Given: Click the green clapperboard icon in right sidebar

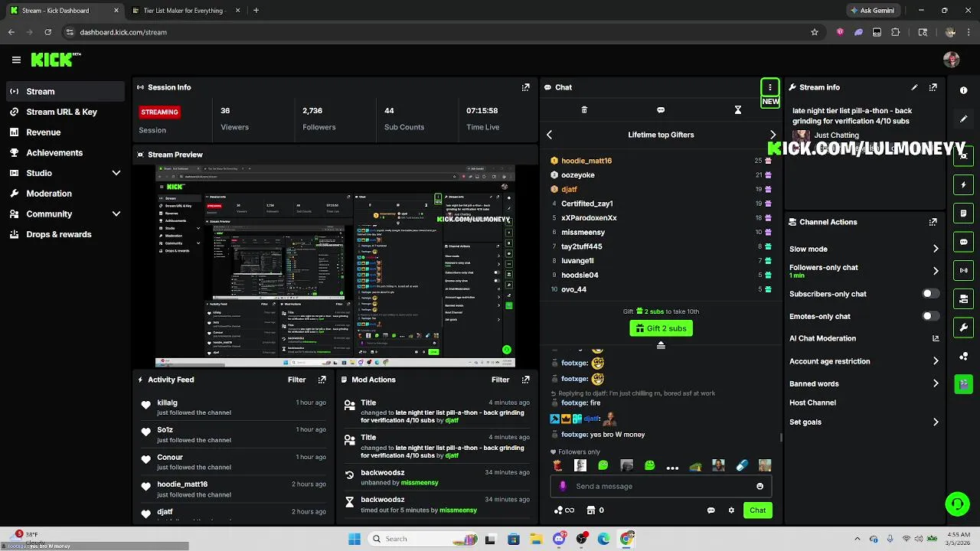Looking at the screenshot, I should point(964,384).
